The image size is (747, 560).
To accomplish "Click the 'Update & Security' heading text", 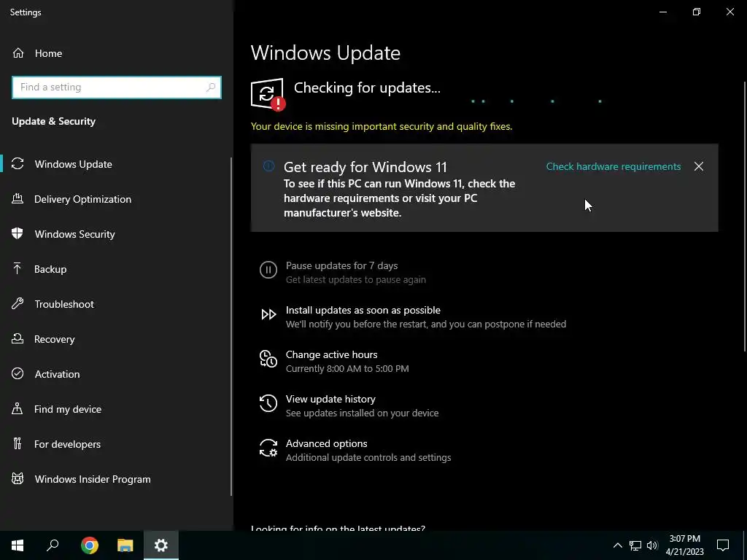I will coord(53,121).
